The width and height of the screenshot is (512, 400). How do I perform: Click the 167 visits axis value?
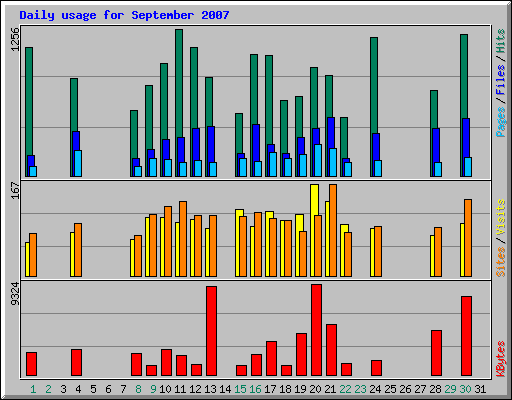coord(15,190)
